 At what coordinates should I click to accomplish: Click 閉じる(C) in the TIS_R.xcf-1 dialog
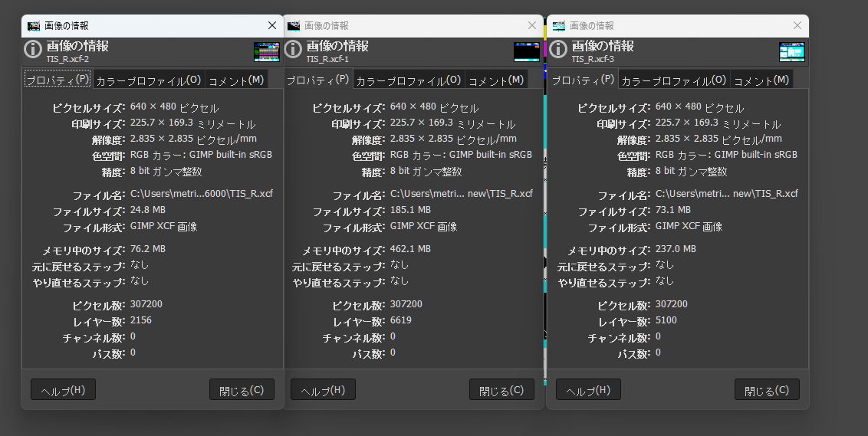pyautogui.click(x=501, y=390)
